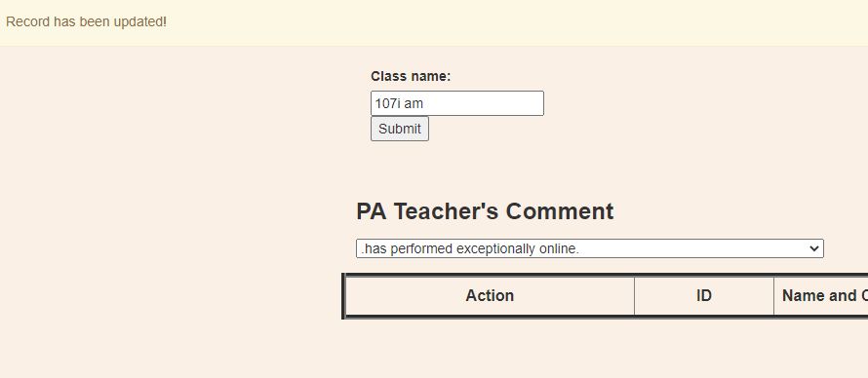Open the PA Teacher's Comment dropdown

(x=589, y=248)
